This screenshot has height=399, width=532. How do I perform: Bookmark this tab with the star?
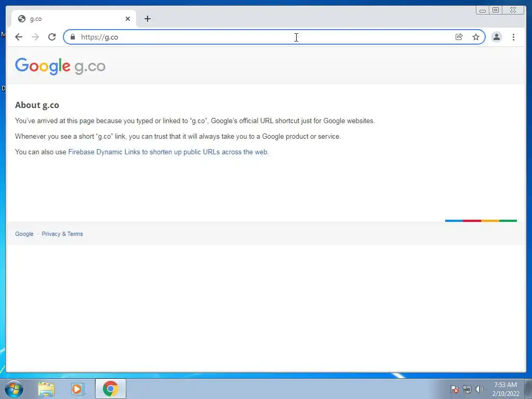coord(476,37)
